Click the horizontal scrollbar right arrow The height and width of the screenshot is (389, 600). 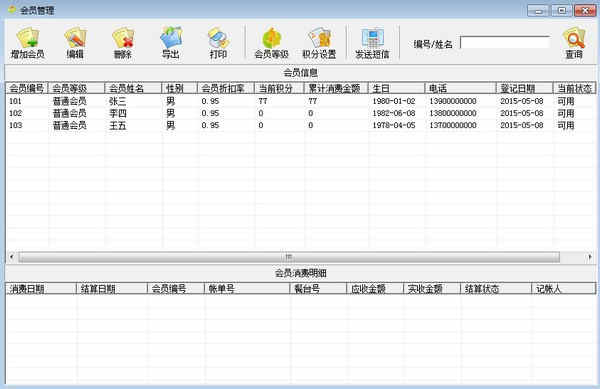[x=590, y=257]
